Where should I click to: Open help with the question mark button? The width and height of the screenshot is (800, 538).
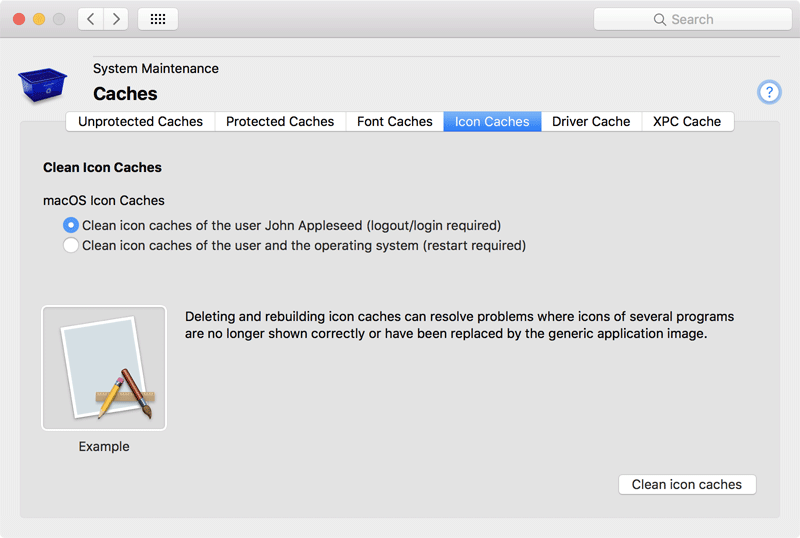point(769,92)
